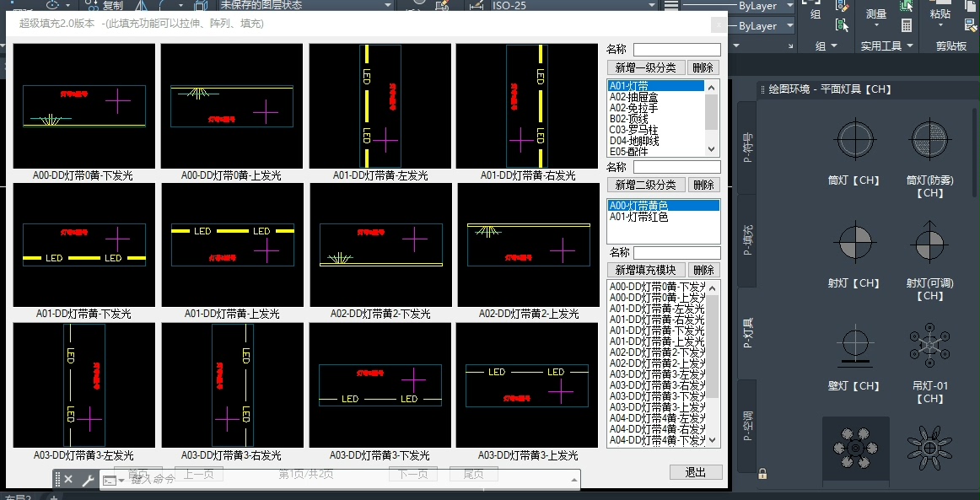Click the 新增一级分类 button
The width and height of the screenshot is (980, 500).
[645, 67]
